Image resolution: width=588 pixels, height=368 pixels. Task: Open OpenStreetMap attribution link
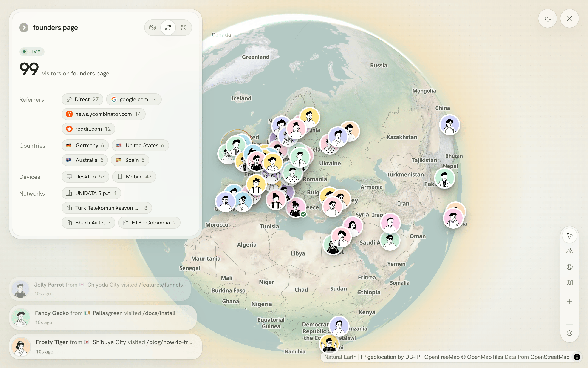pyautogui.click(x=550, y=357)
